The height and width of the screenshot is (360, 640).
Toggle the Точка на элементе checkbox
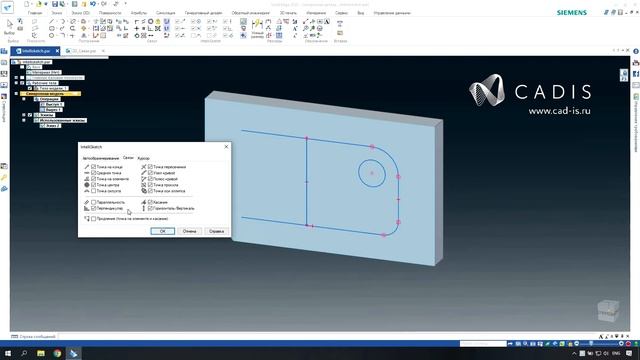point(93,179)
